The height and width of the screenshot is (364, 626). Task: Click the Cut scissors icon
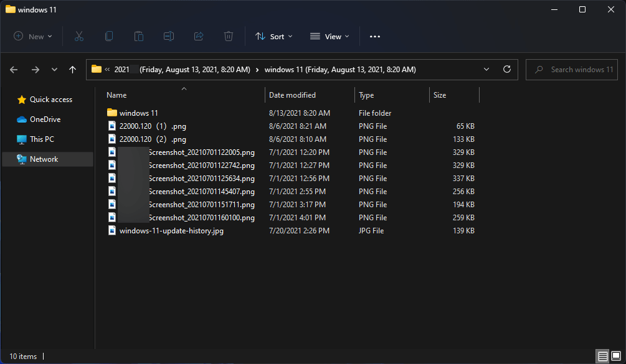click(x=79, y=36)
